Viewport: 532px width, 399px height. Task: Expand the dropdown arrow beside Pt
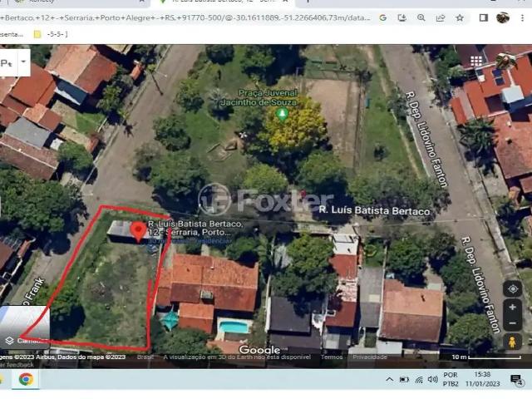click(x=23, y=62)
